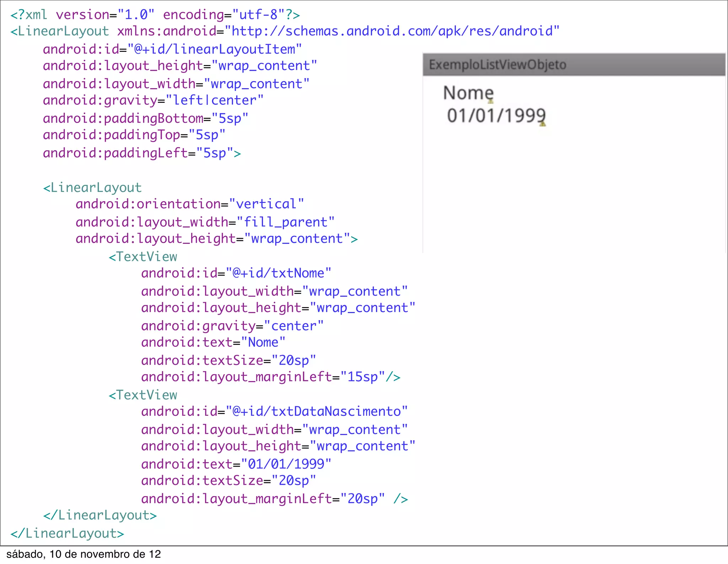Screen dimensions: 728x564
Task: Click the layout_marginLeft="15sp" line
Action: click(x=271, y=377)
